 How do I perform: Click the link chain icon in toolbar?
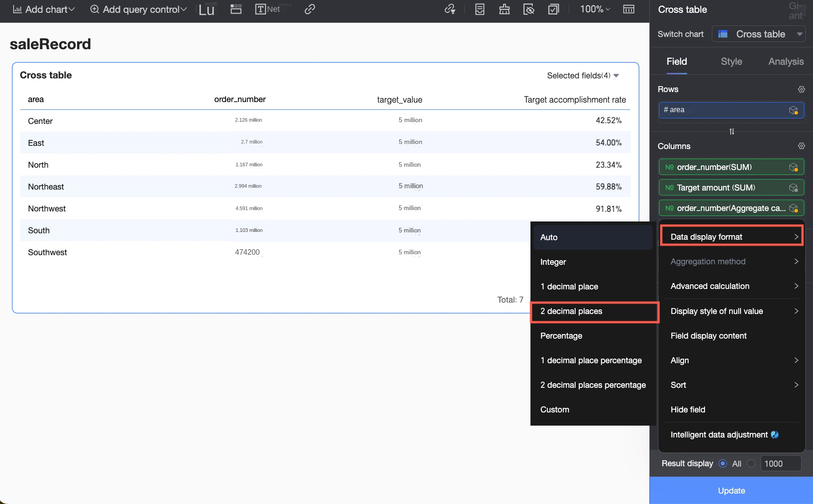pyautogui.click(x=310, y=9)
